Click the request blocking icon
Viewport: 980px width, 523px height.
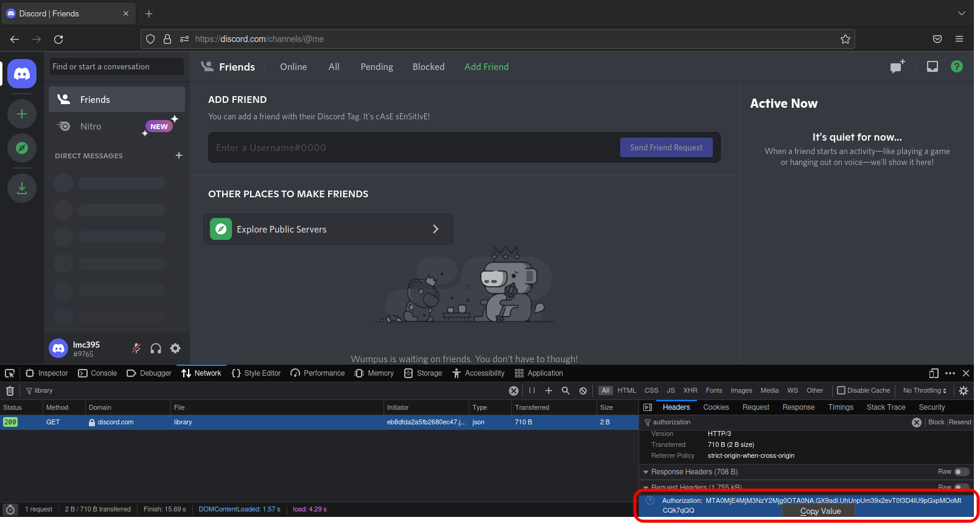coord(583,391)
